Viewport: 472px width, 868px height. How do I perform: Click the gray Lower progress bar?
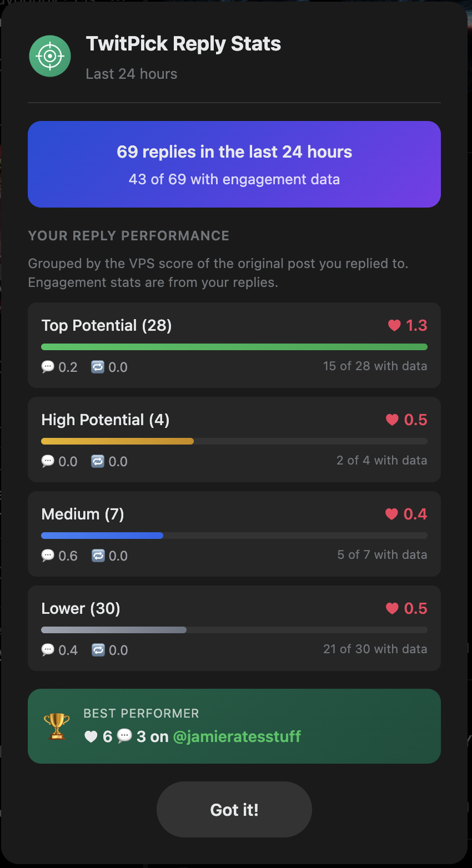[x=114, y=630]
